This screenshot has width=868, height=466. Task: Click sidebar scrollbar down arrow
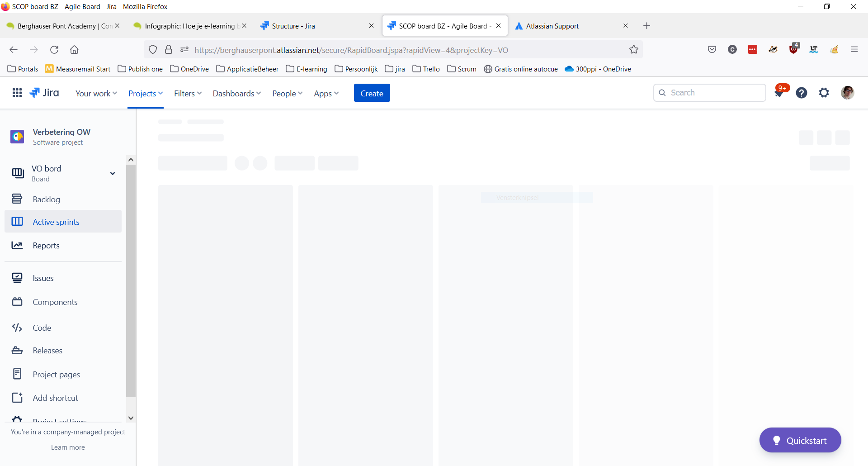pos(131,418)
